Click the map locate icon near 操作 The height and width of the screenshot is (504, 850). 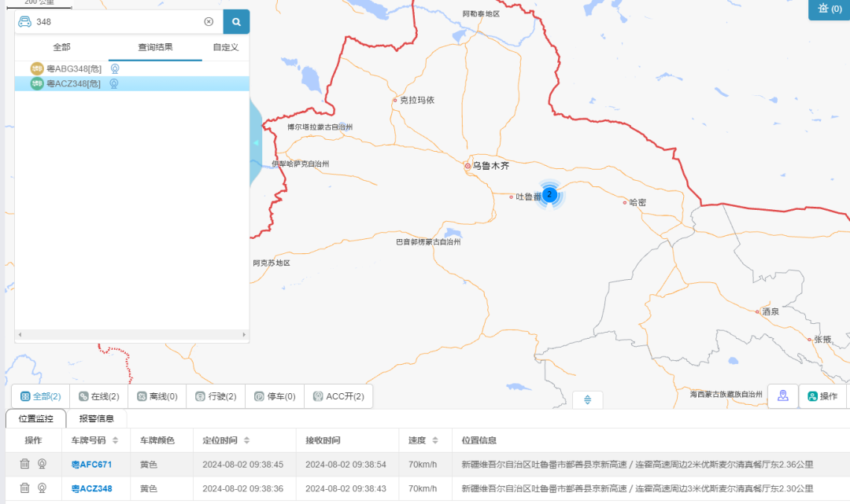pos(782,396)
